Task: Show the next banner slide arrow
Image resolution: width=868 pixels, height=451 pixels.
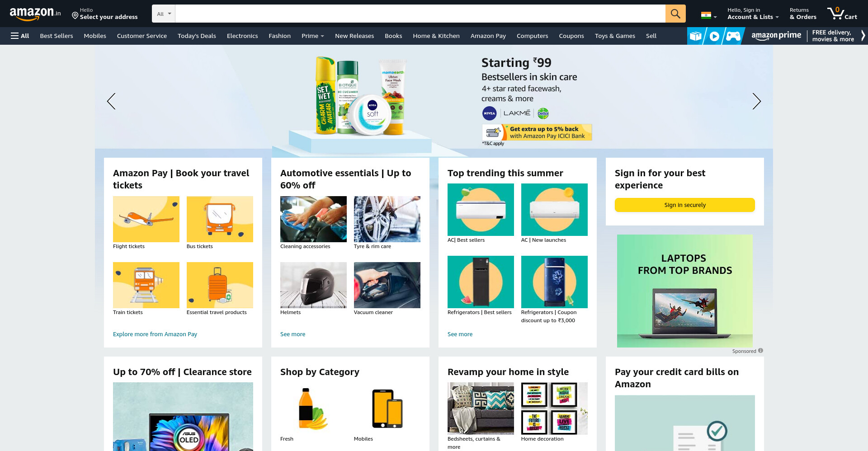Action: (x=756, y=101)
